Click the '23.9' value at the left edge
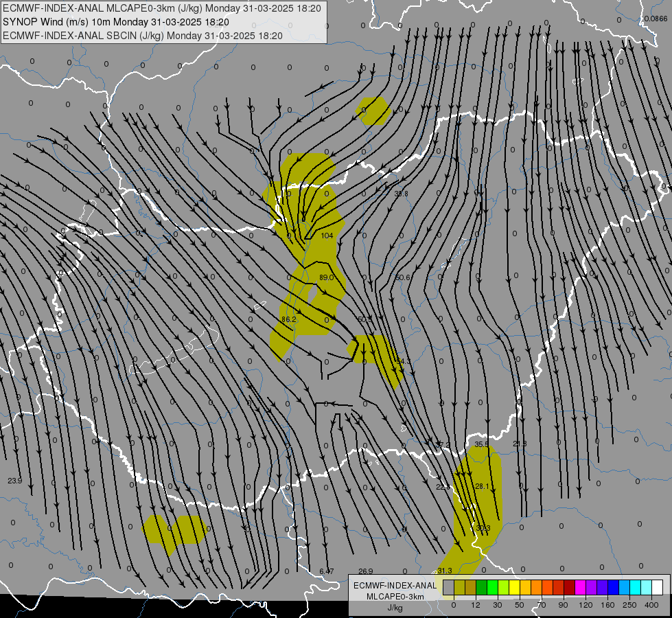The image size is (672, 618). pos(14,481)
